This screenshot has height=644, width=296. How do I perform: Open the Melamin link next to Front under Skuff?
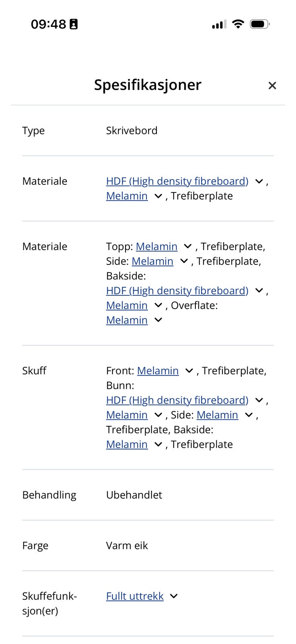[x=158, y=371]
